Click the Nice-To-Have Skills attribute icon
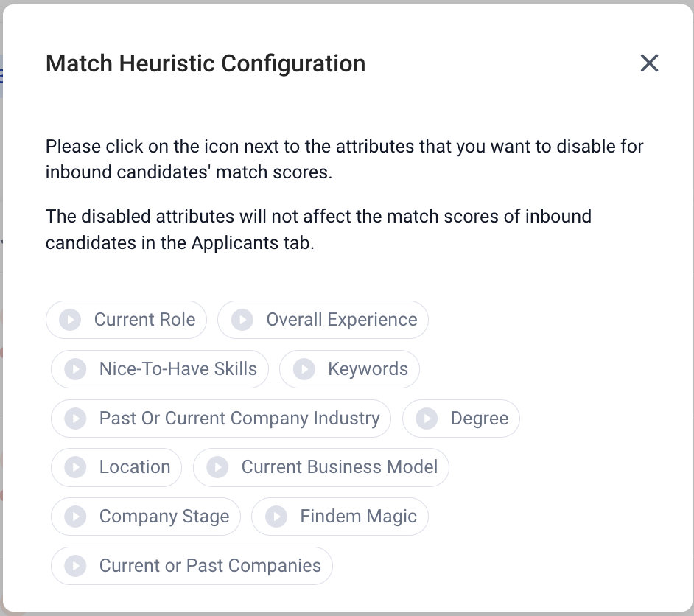The height and width of the screenshot is (616, 694). coord(75,368)
